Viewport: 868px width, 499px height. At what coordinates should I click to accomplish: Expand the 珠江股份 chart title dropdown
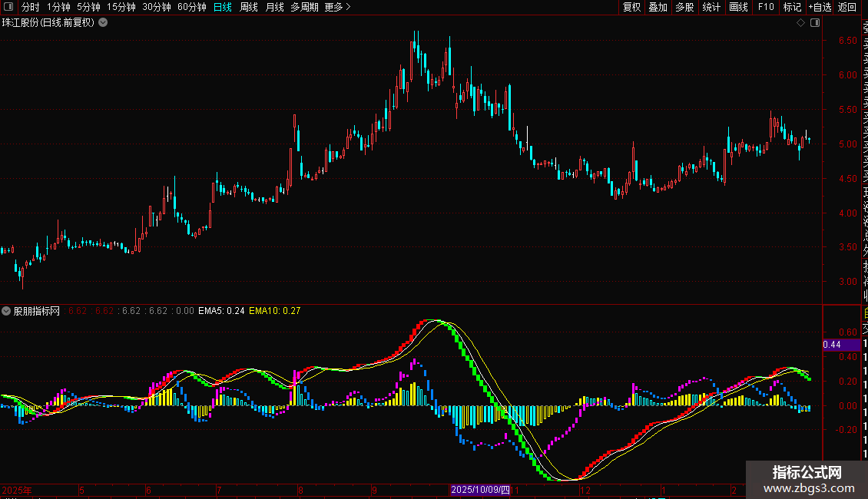[103, 22]
